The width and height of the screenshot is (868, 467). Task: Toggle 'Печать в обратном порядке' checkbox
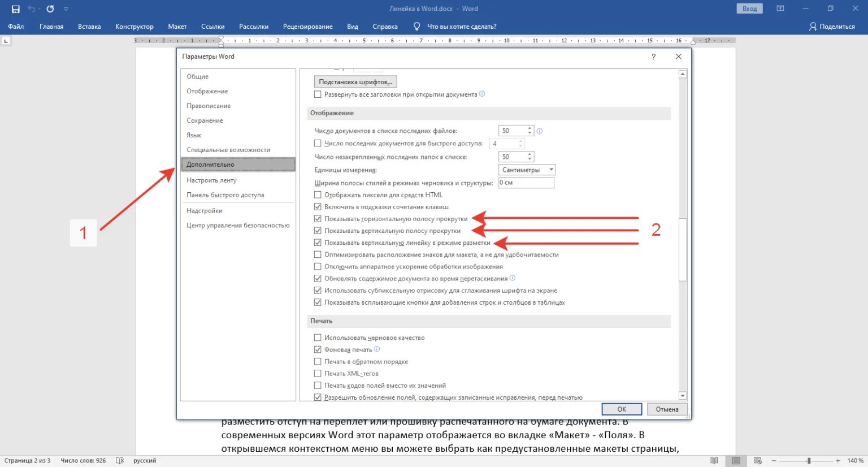[318, 361]
